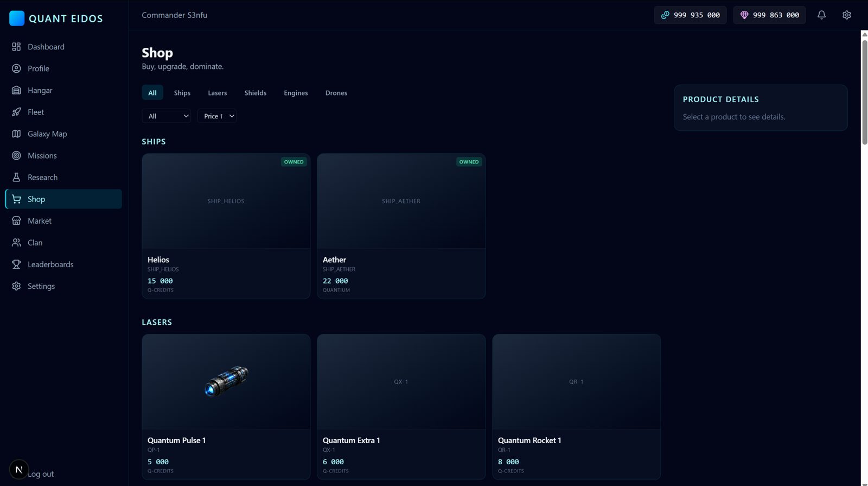Click the Q-Credits coin icon
Viewport: 868px width, 486px height.
coord(665,15)
